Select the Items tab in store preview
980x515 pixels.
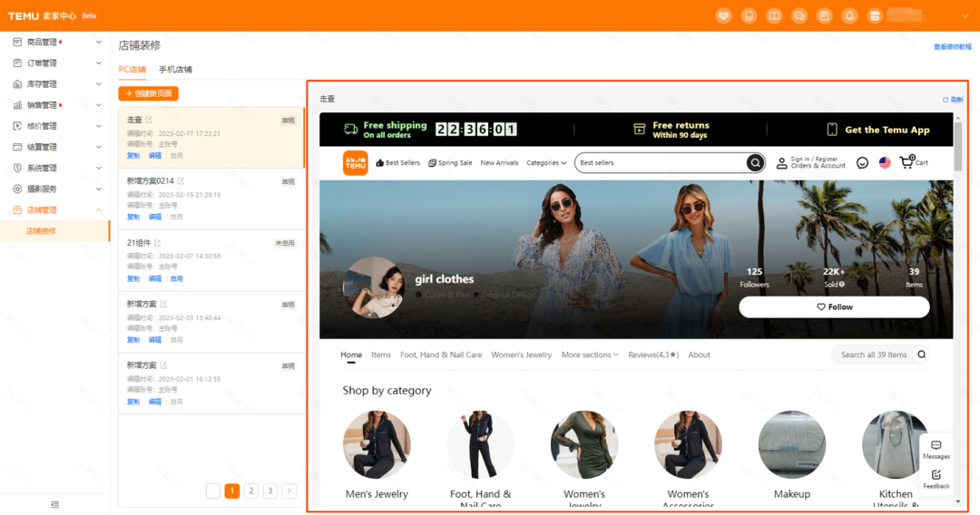[x=381, y=355]
